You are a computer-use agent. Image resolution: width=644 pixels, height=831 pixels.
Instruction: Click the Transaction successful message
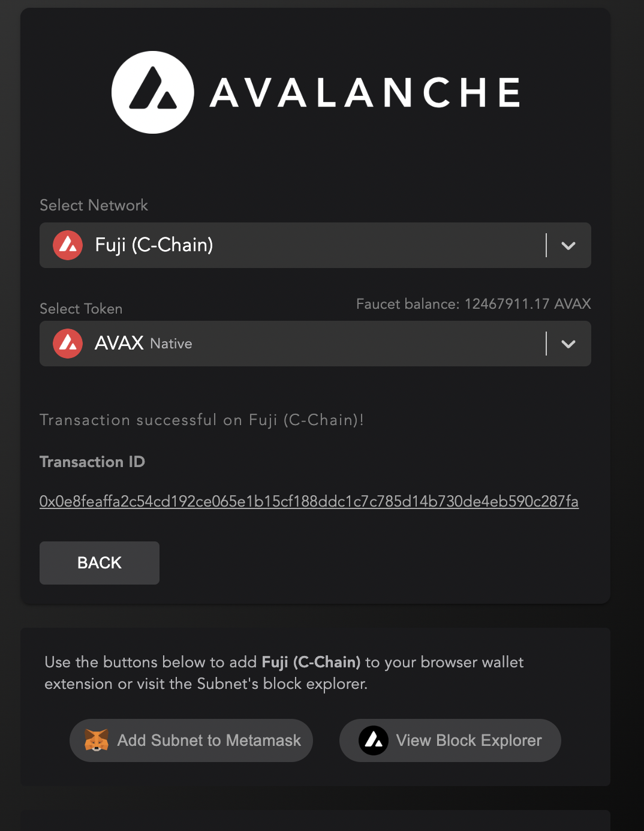[x=201, y=420]
